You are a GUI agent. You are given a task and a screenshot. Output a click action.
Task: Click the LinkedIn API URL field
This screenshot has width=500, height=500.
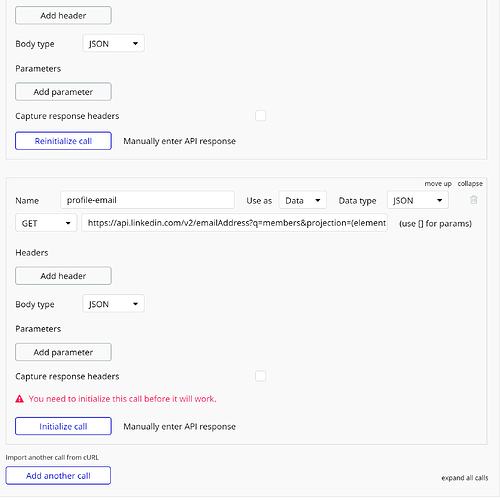tap(234, 223)
